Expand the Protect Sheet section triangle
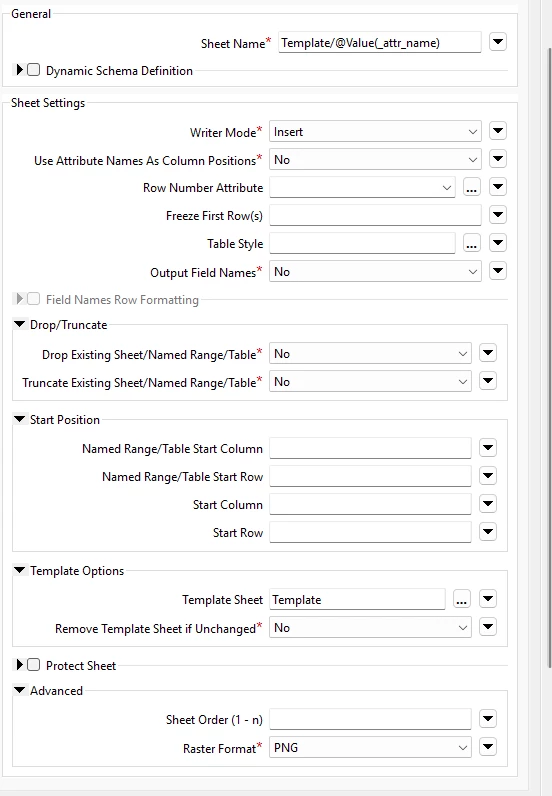This screenshot has height=796, width=552. [x=19, y=665]
